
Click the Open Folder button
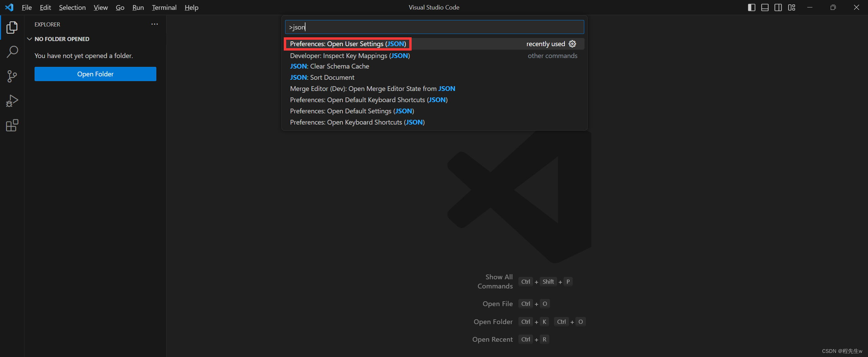click(95, 74)
